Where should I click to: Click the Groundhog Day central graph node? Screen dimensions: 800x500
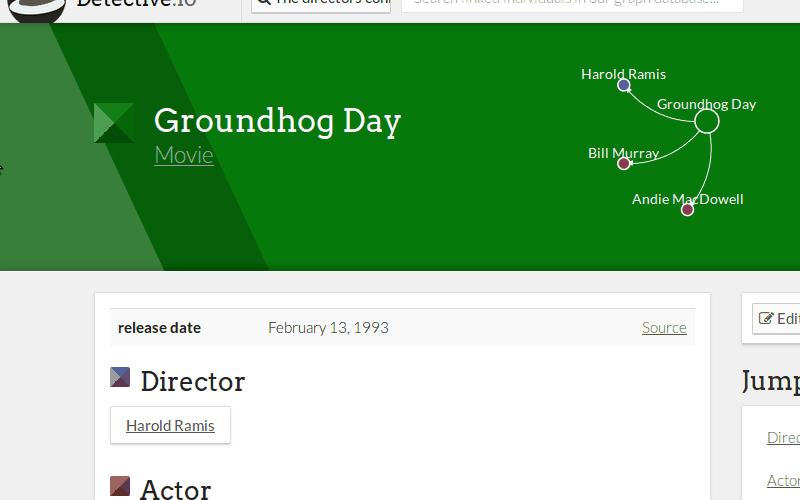tap(707, 121)
